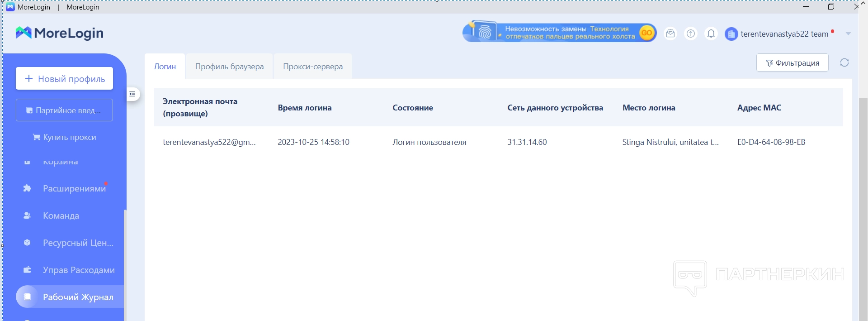Click the Партийное введ... button
The height and width of the screenshot is (321, 868).
pyautogui.click(x=64, y=110)
